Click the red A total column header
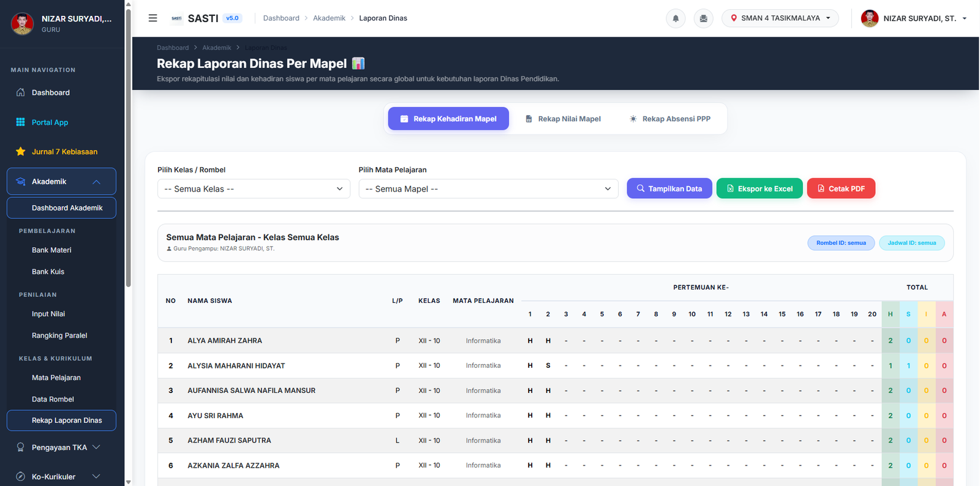 (944, 314)
